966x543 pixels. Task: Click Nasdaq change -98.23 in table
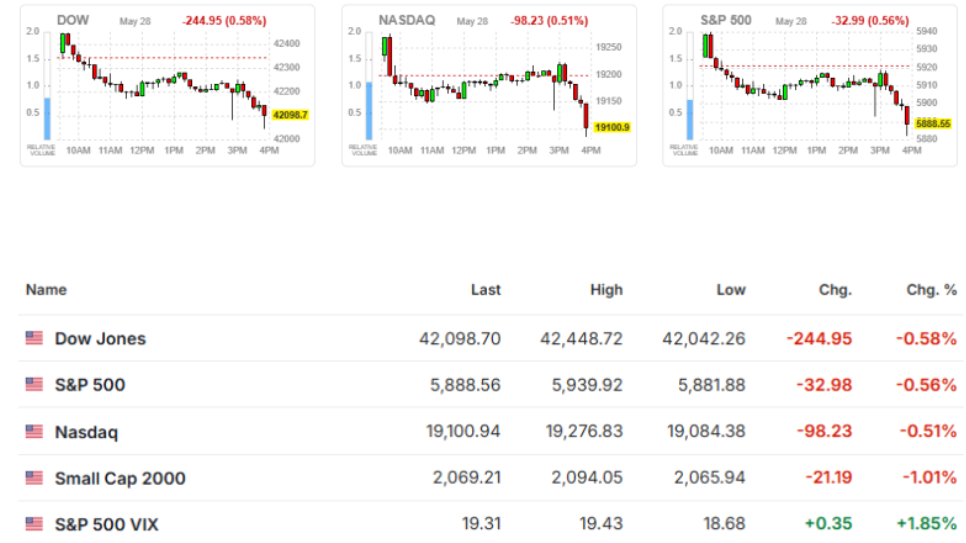824,431
